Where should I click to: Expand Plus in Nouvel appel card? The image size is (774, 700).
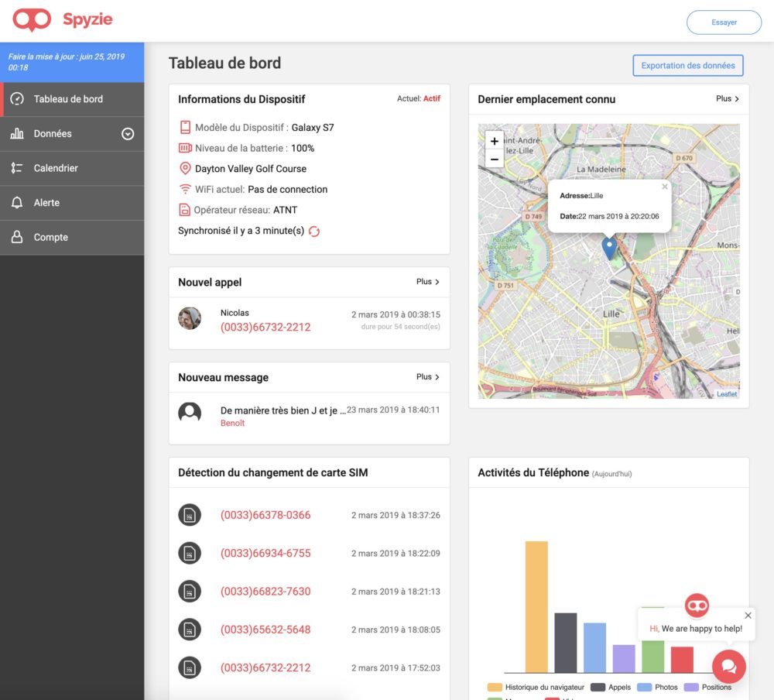427,282
